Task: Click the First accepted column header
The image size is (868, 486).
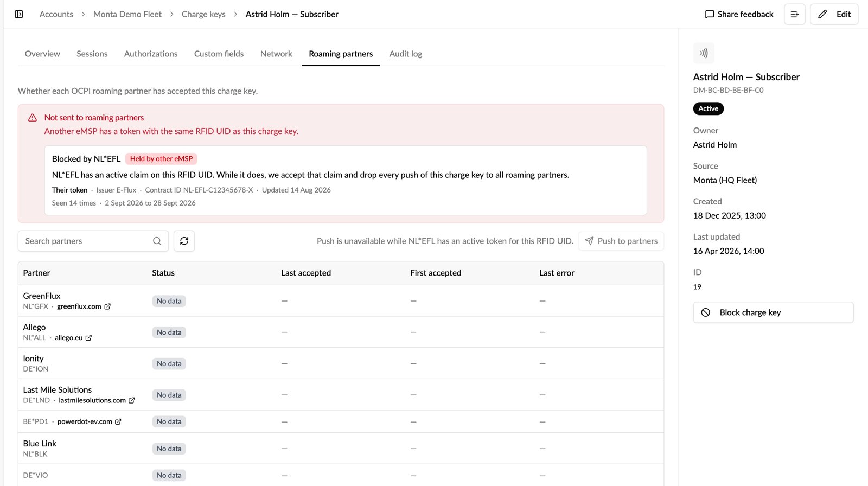Action: click(x=436, y=273)
